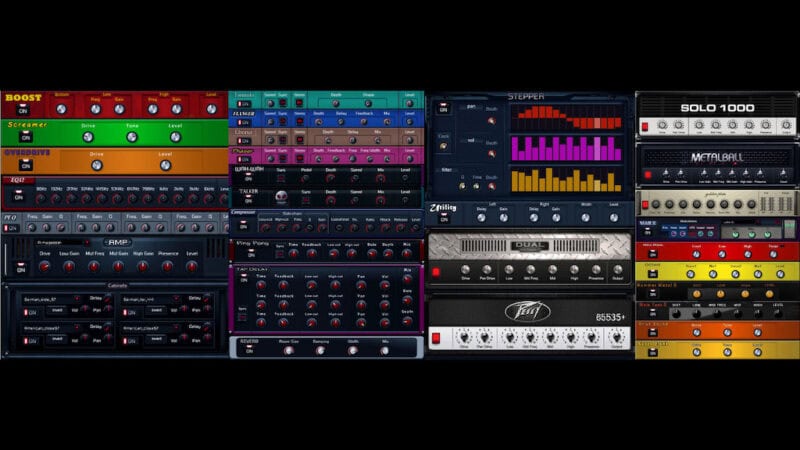The image size is (800, 450).
Task: Toggle the Utility module ON switch
Action: 444,218
